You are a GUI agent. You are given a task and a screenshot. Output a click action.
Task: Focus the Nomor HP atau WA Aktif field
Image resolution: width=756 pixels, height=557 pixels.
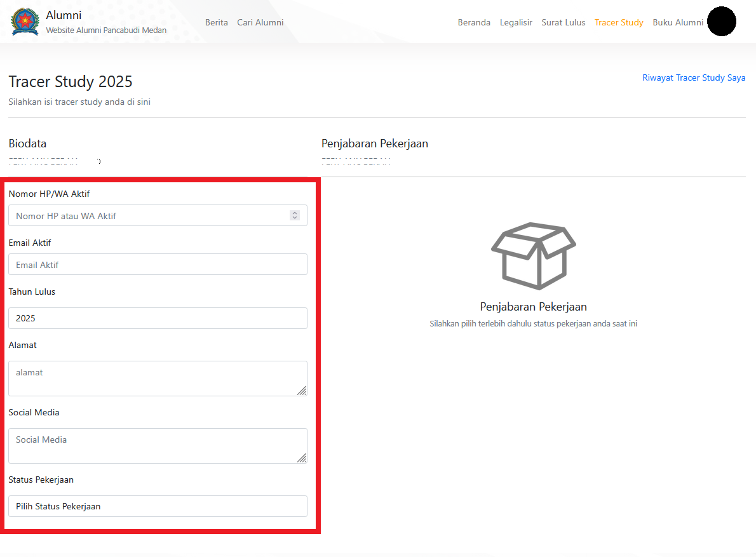click(158, 215)
